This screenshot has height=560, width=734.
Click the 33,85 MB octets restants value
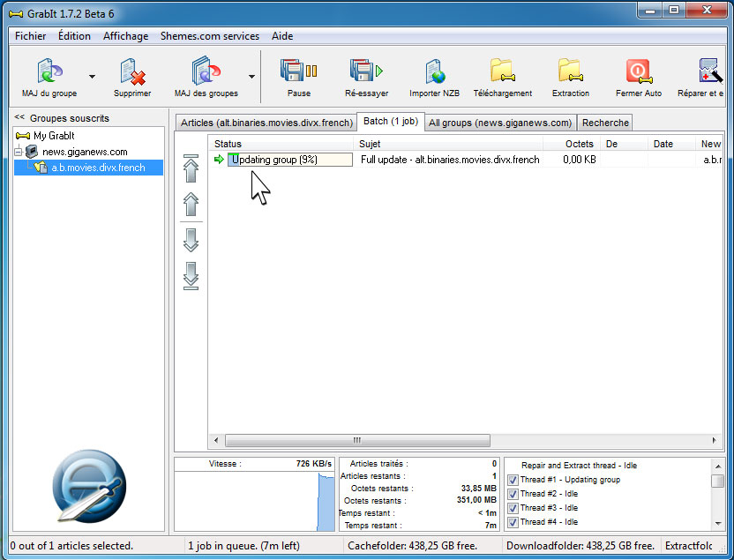479,489
